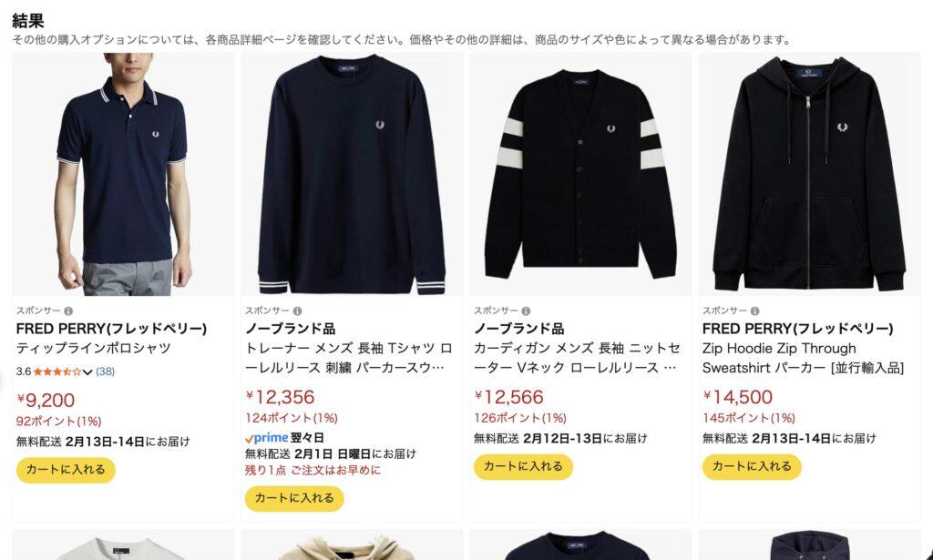Add the ¥9,200 polo shirt to cart
The image size is (933, 560).
pyautogui.click(x=66, y=470)
